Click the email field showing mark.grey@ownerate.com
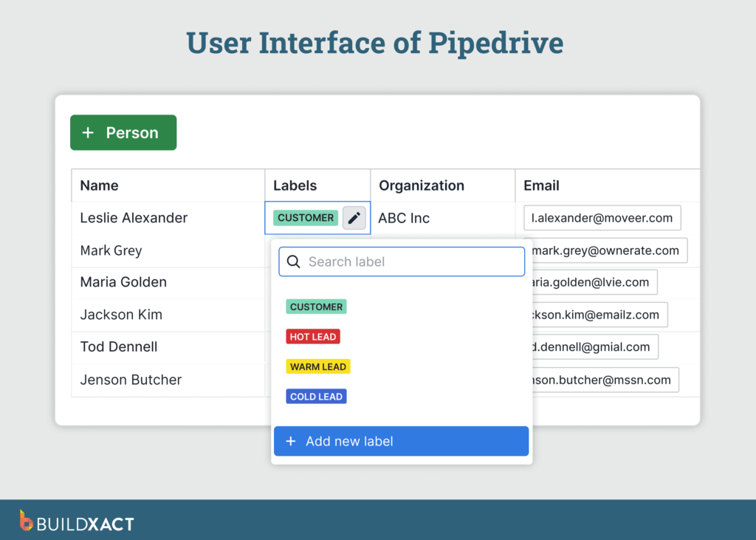 (x=607, y=250)
